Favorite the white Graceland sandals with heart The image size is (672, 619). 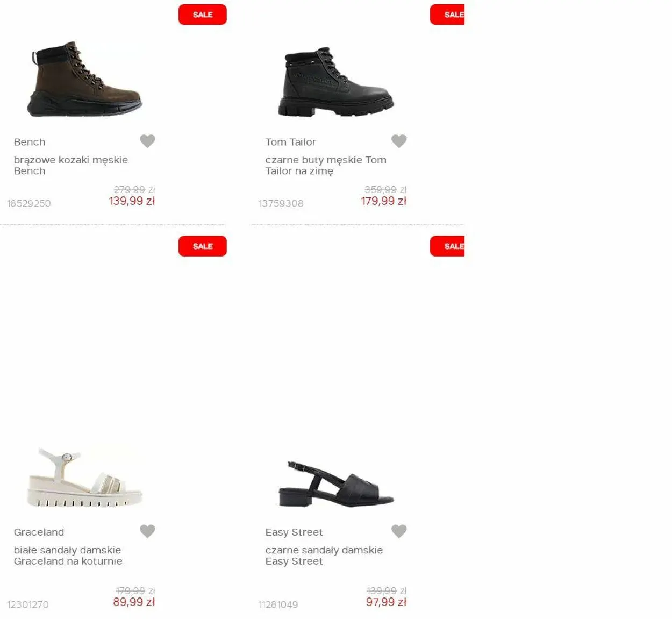147,531
